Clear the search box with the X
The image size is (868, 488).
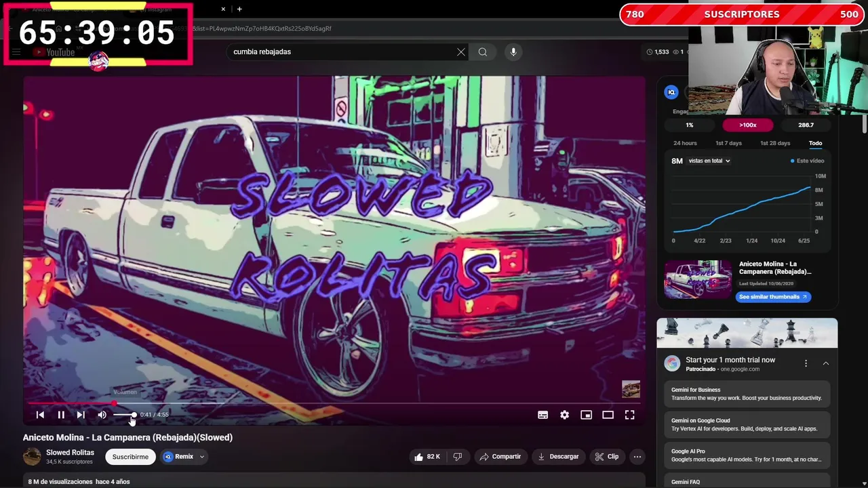coord(461,52)
